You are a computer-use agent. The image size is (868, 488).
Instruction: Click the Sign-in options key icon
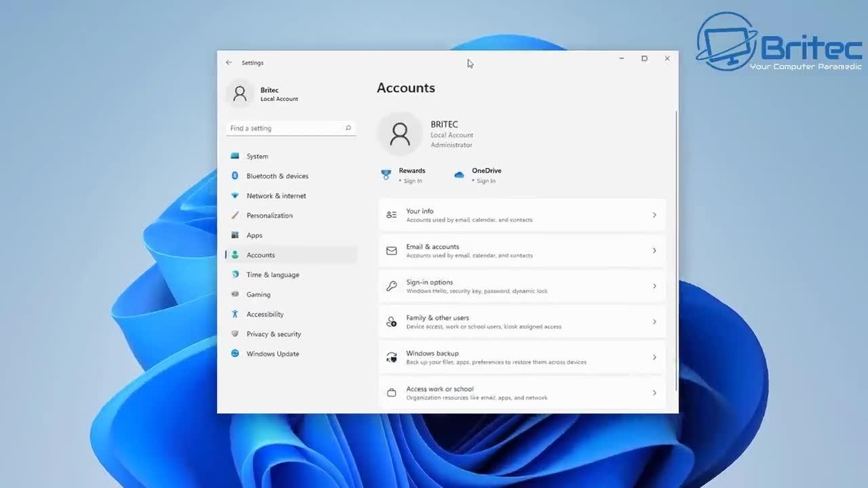coord(391,286)
